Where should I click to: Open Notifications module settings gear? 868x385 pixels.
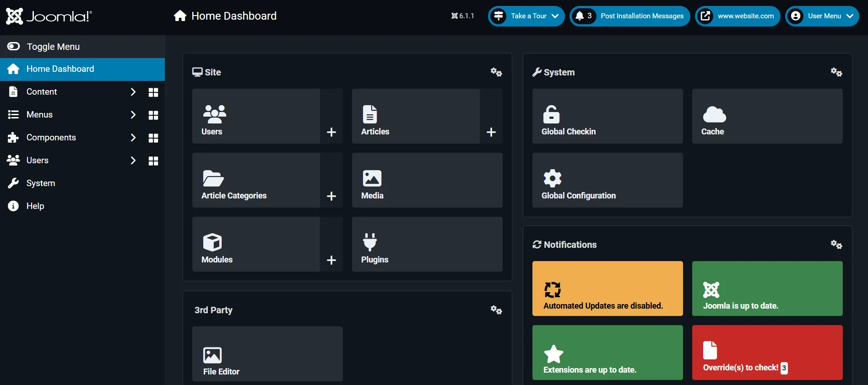836,245
